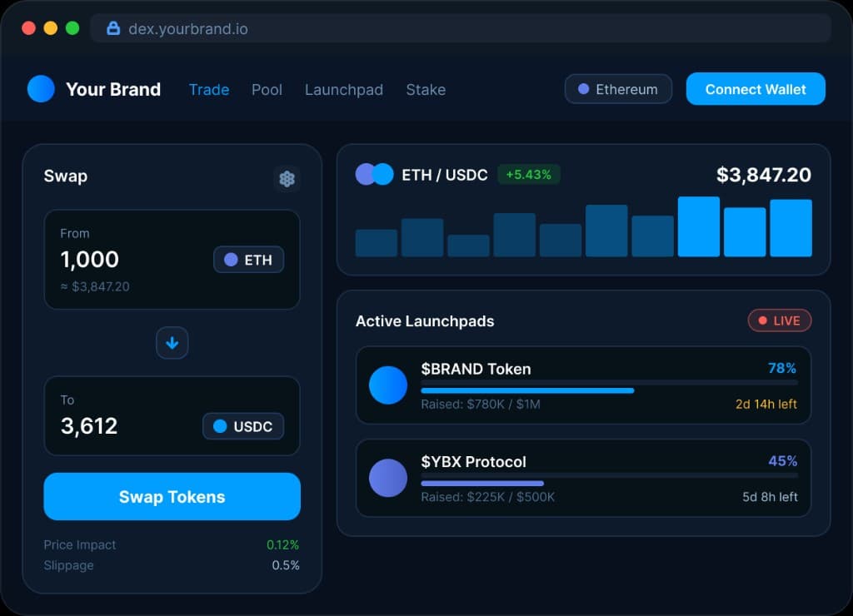Click the $YBX Protocol title
This screenshot has height=616, width=853.
pos(473,462)
